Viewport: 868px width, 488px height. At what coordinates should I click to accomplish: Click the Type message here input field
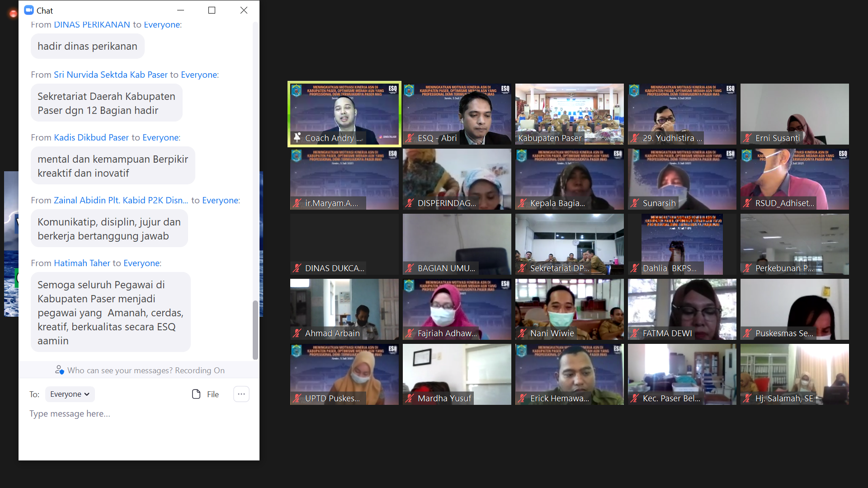(x=136, y=414)
